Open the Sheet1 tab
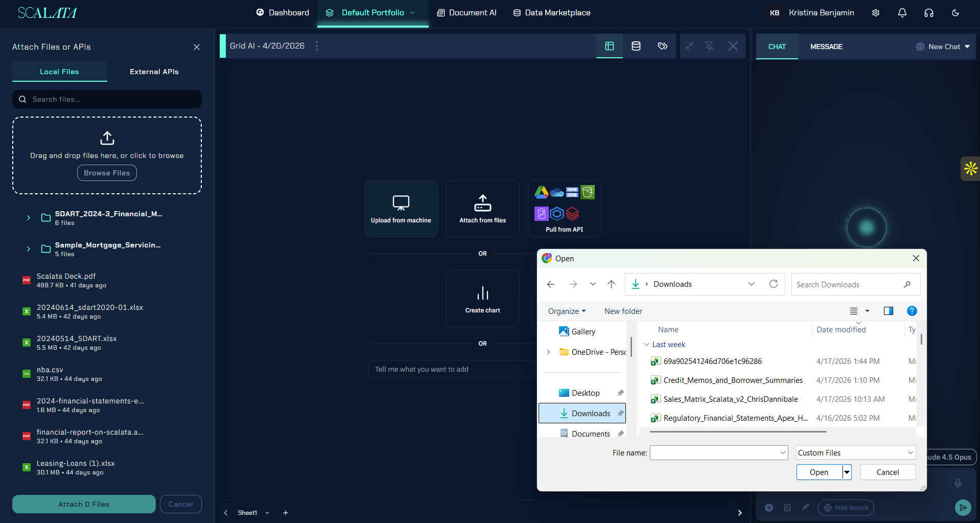Screen dimensions: 980x523 pyautogui.click(x=247, y=513)
